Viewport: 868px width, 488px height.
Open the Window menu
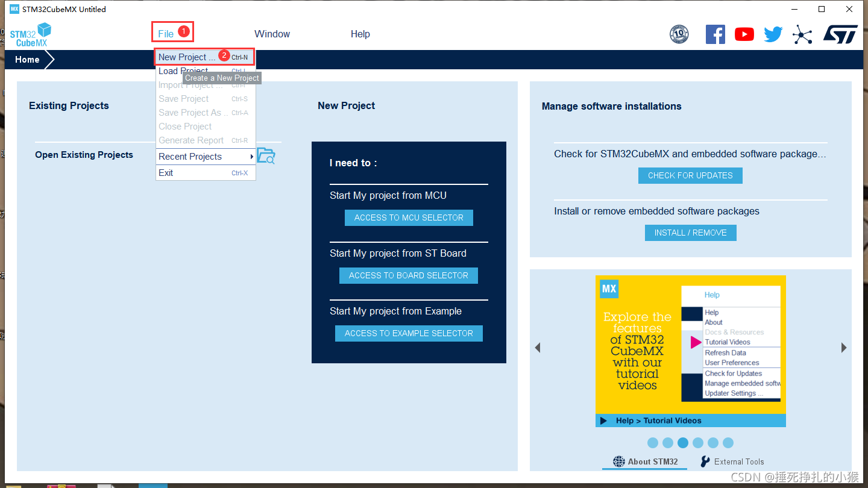pyautogui.click(x=272, y=34)
